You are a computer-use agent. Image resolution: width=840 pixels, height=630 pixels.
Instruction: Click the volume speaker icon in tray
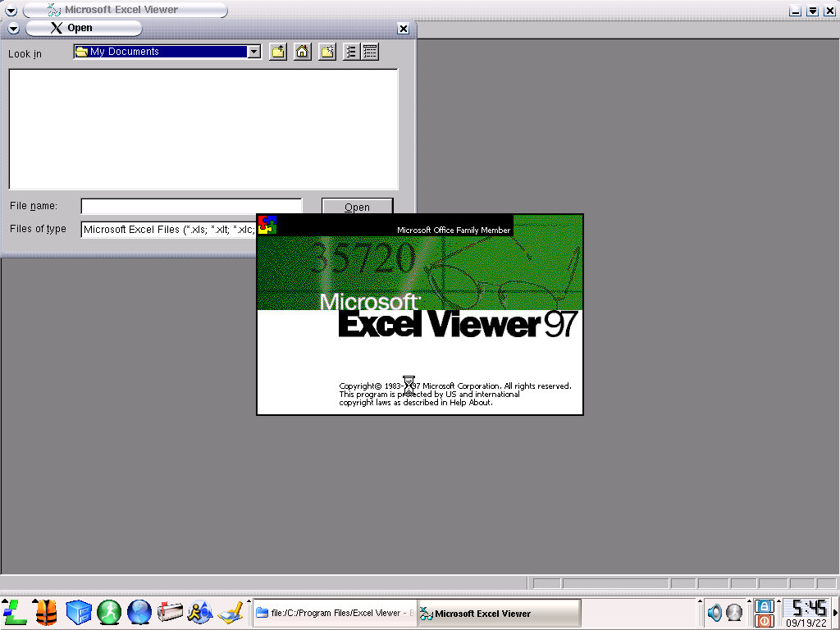click(x=714, y=612)
